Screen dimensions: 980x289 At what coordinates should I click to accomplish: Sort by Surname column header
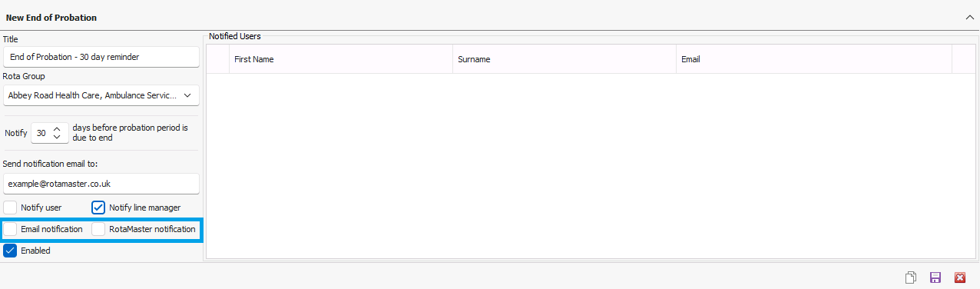coord(564,59)
